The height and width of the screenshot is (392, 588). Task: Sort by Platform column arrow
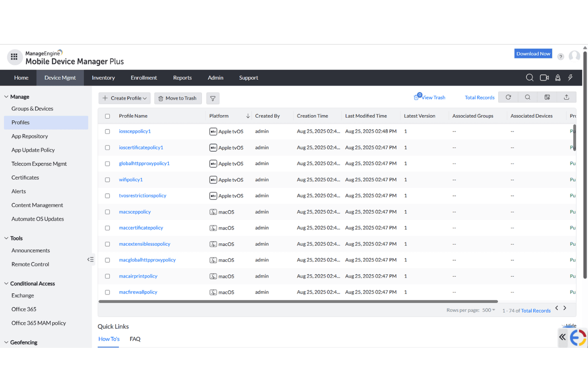(248, 116)
